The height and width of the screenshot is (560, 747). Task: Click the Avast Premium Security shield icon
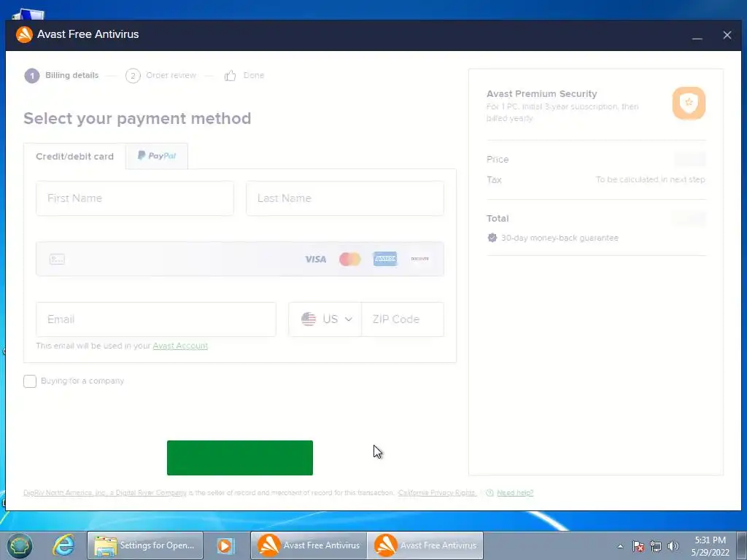pos(689,103)
